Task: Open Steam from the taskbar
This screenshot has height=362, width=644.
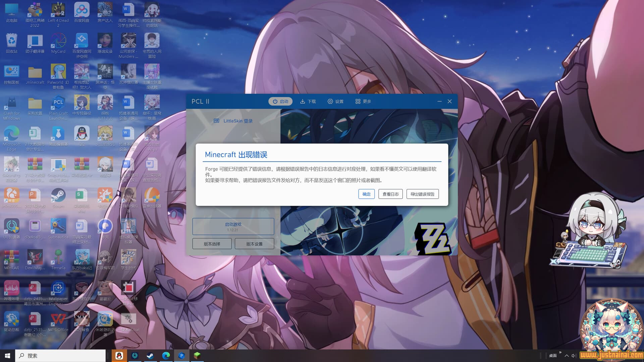Action: point(150,356)
